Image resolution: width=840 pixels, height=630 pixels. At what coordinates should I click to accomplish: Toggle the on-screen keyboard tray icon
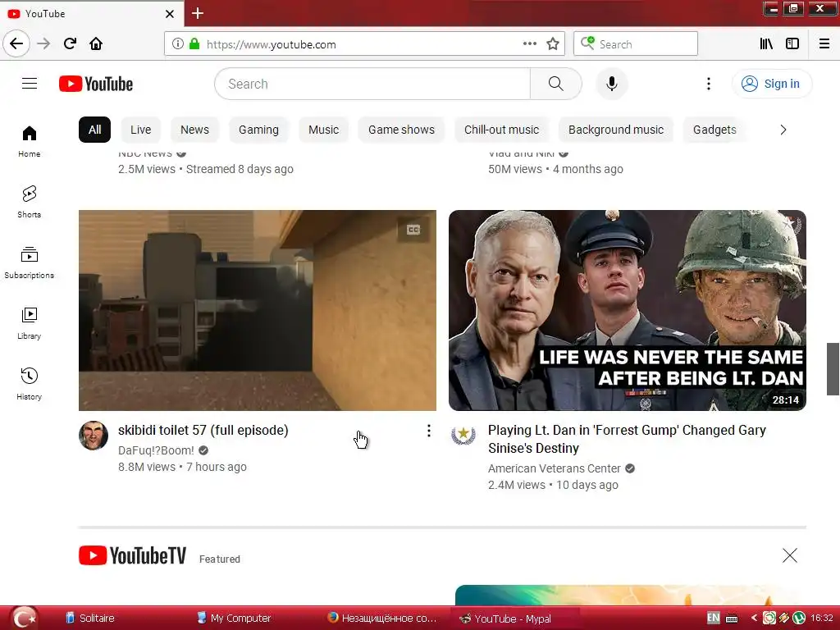[x=732, y=619]
